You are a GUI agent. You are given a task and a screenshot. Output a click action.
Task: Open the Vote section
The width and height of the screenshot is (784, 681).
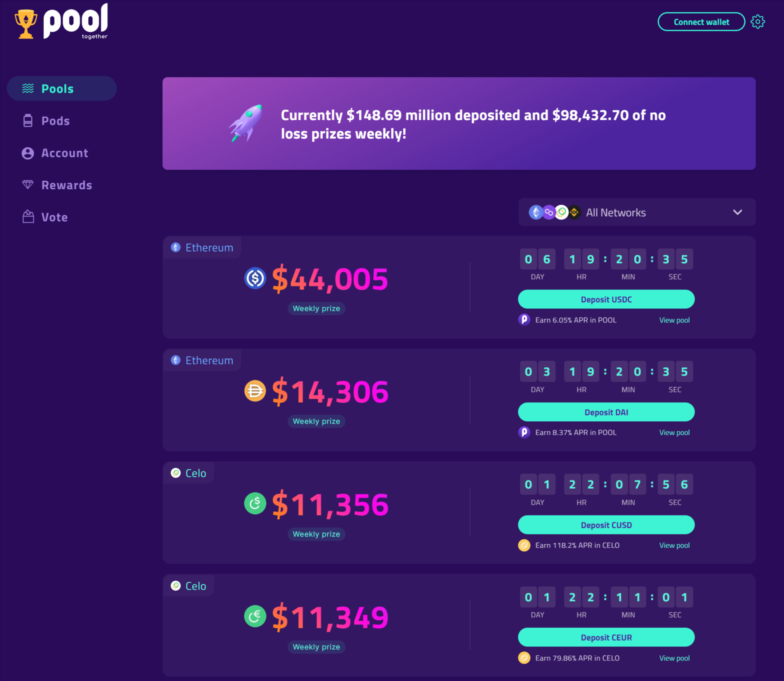[x=54, y=217]
